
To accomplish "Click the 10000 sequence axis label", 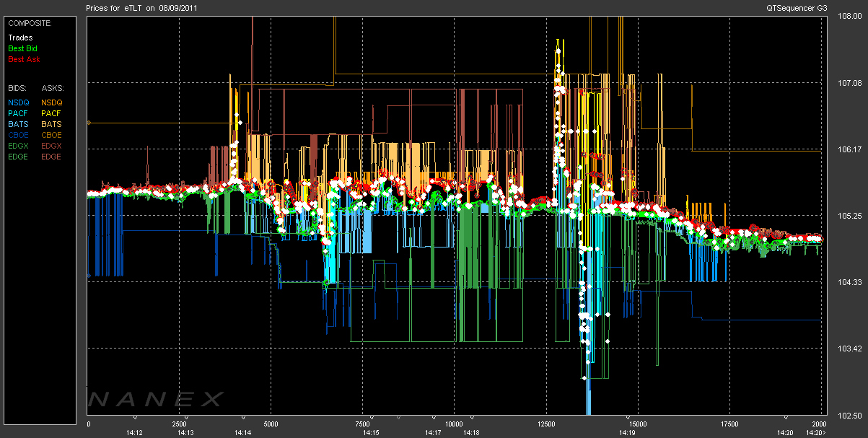I will 453,424.
